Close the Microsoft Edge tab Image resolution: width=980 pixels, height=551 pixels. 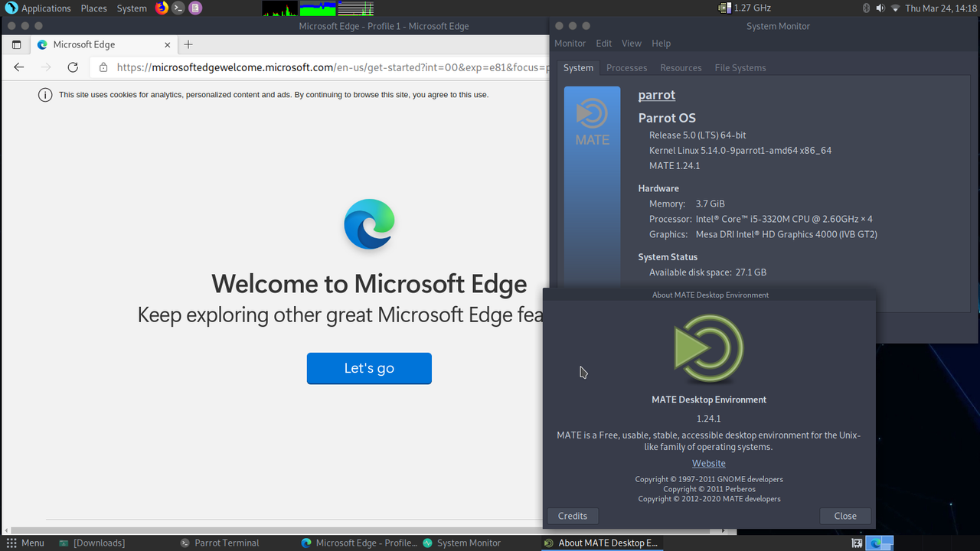[x=166, y=45]
